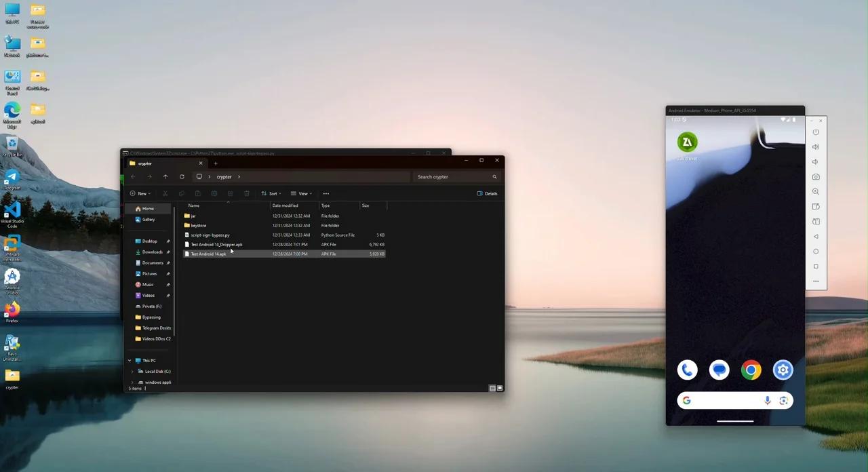The width and height of the screenshot is (868, 472).
Task: Click the New button in toolbar
Action: coord(140,193)
